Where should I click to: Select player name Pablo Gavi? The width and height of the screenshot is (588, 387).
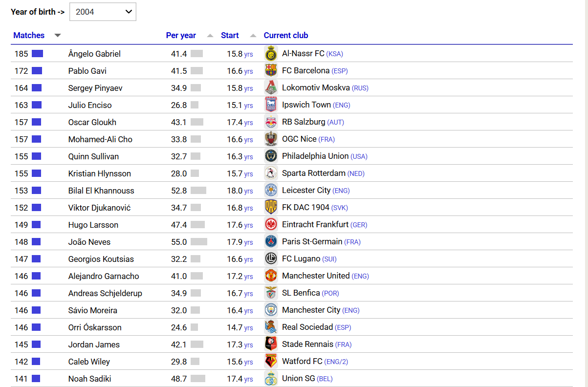point(87,71)
